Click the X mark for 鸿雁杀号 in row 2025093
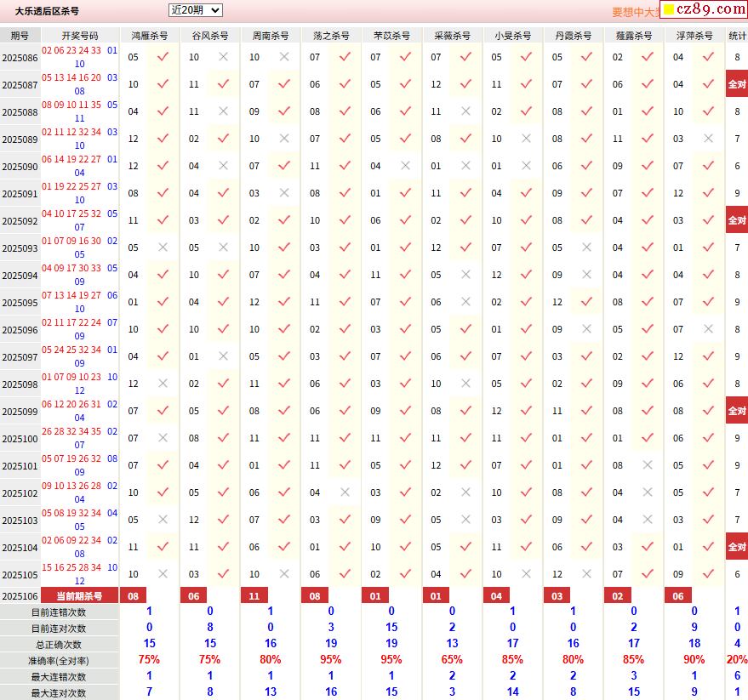This screenshot has height=700, width=748. coord(163,247)
